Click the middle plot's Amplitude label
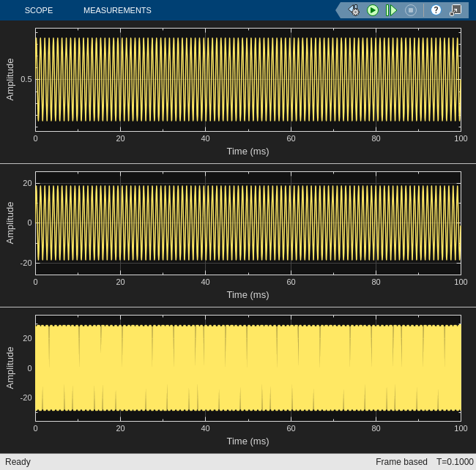Viewport: 476px width, 470px height. pyautogui.click(x=10, y=223)
